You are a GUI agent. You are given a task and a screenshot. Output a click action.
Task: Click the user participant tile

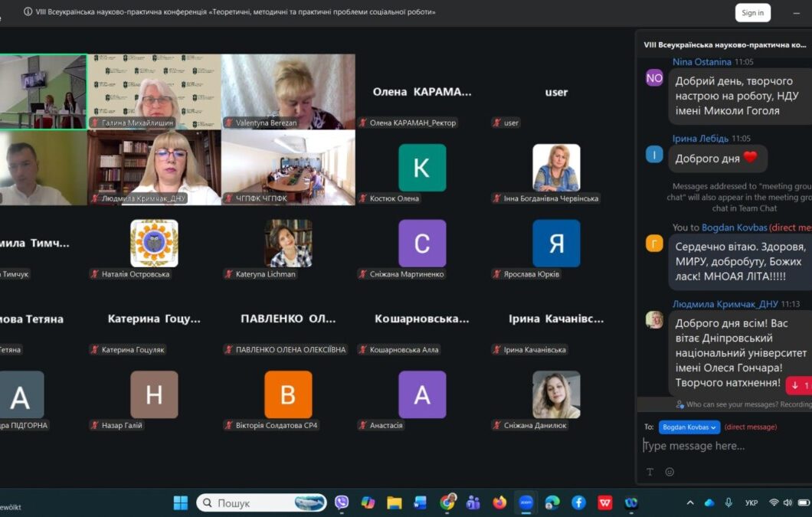[x=556, y=92]
